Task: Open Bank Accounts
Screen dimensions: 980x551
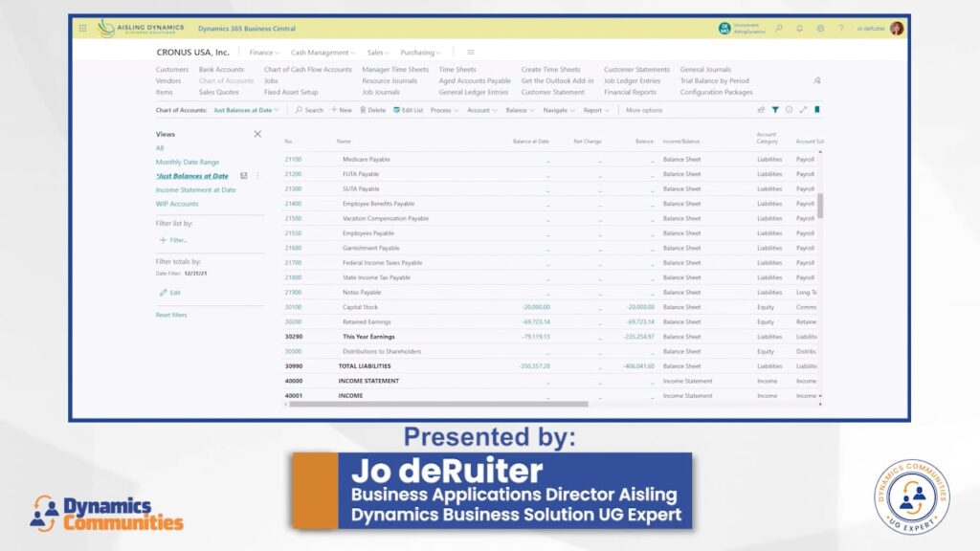Action: [221, 69]
